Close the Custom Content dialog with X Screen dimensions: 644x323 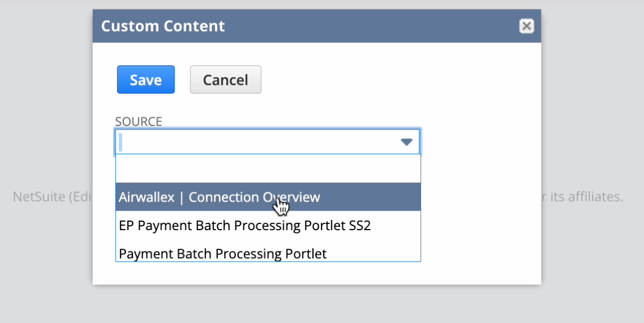[526, 26]
